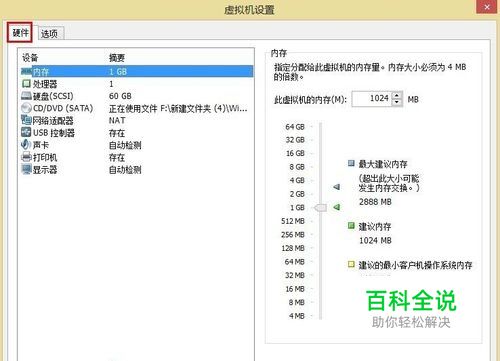Select the CD/DVD (SATA) device row

pos(137,108)
